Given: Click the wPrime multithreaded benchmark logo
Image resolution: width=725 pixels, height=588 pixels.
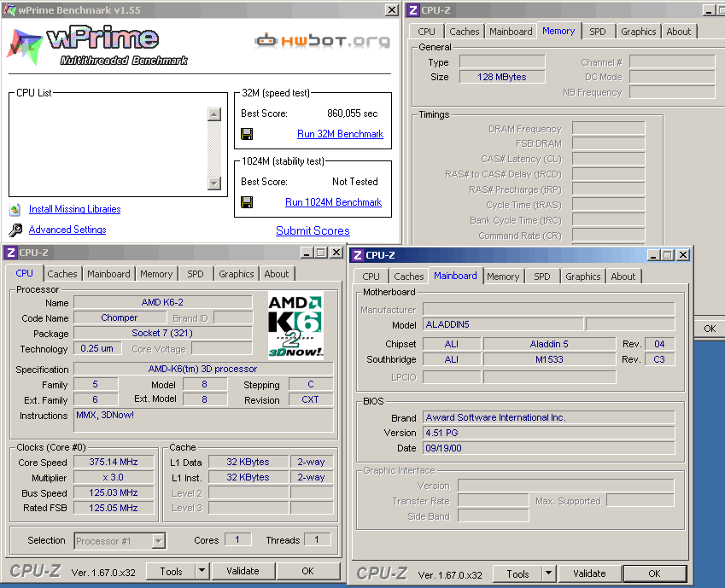Looking at the screenshot, I should 97,45.
